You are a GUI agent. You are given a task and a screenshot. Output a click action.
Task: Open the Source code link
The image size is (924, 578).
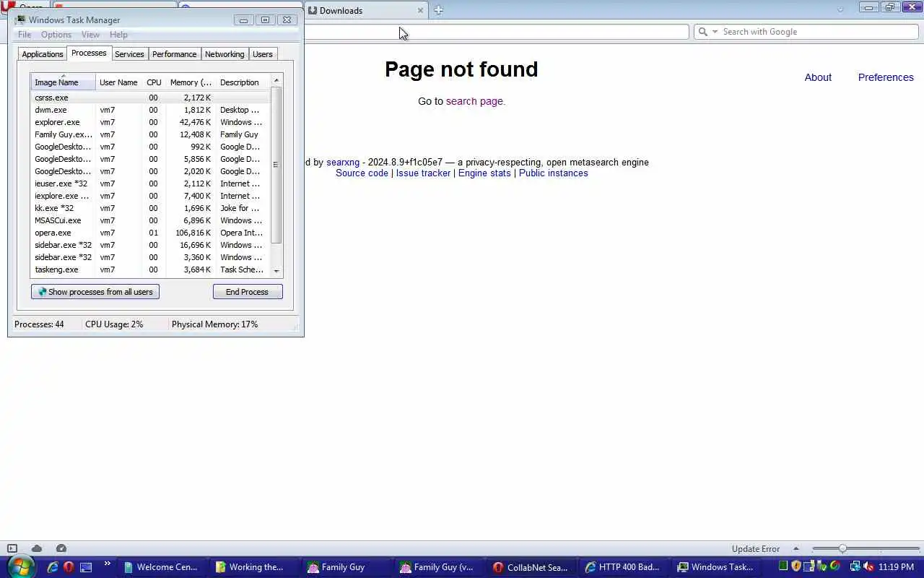[362, 173]
